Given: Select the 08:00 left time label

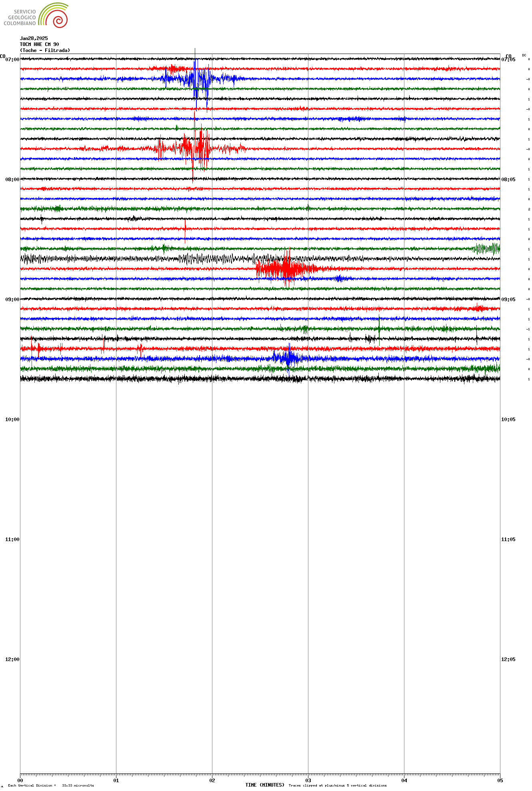Looking at the screenshot, I should coord(12,180).
